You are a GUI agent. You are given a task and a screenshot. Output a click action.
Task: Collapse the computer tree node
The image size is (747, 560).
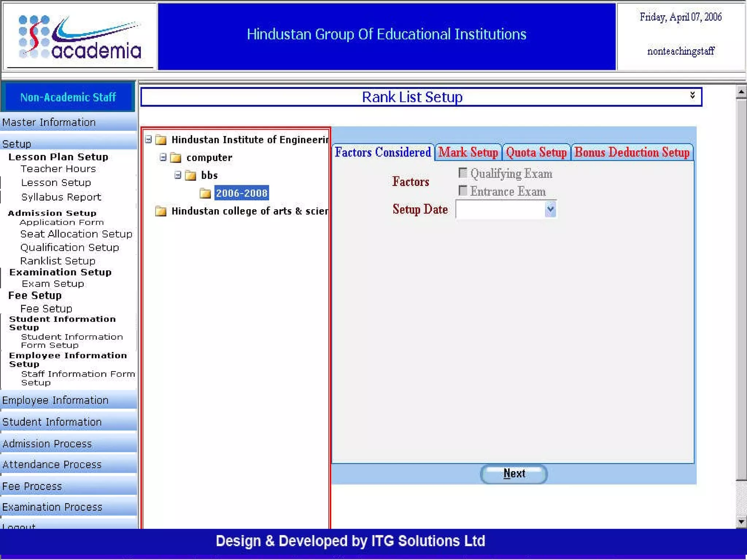[163, 157]
